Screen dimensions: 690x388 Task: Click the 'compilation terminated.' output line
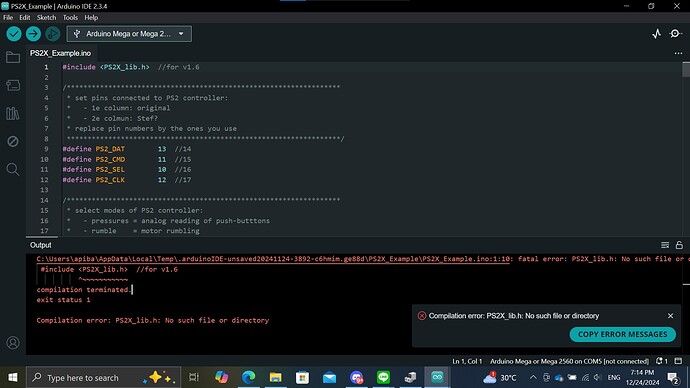pos(83,290)
